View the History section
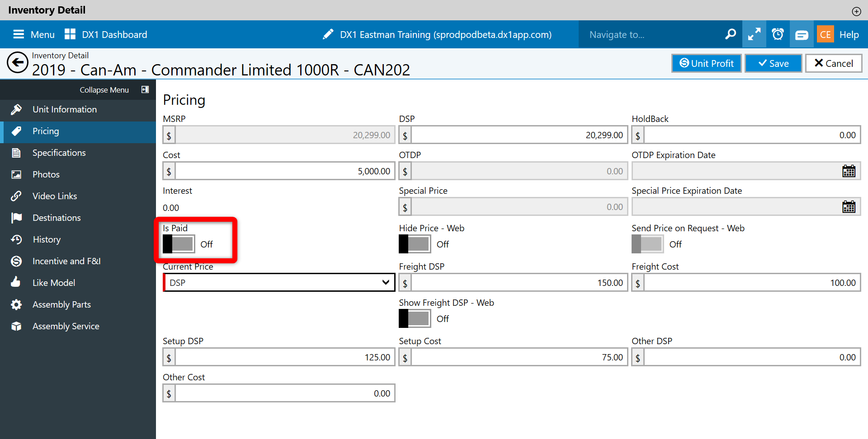 click(78, 239)
